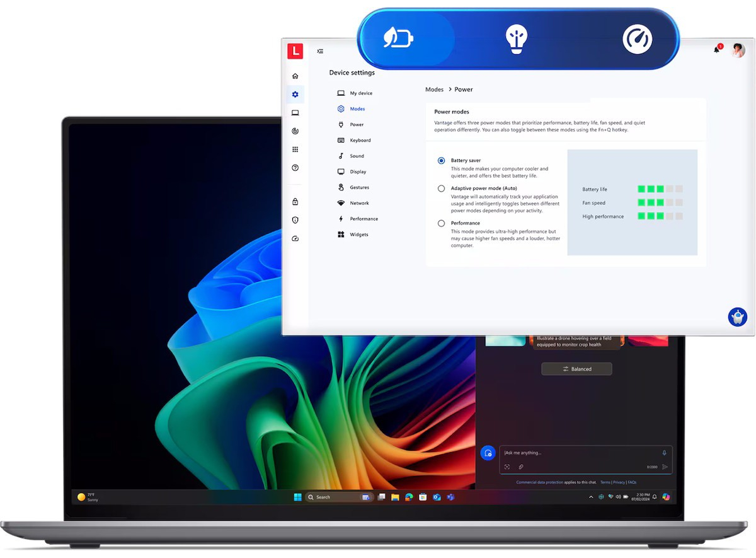Click the Lenovo Vantage home icon
The image size is (756, 558).
coord(295,76)
